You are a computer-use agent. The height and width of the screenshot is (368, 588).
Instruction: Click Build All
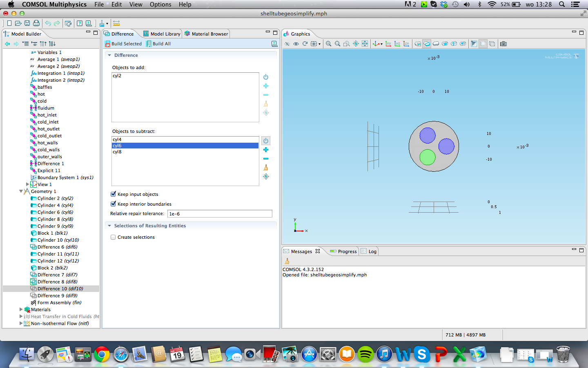pos(158,44)
